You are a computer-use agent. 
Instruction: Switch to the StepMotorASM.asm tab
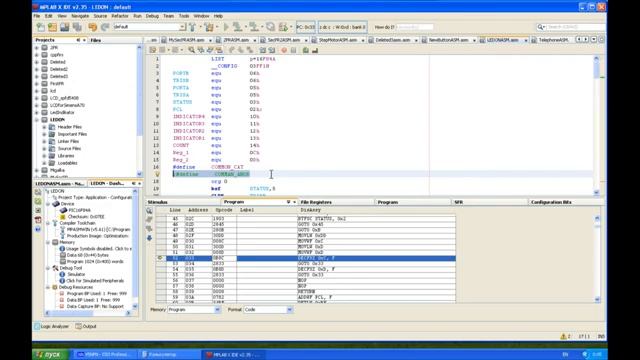(338, 40)
